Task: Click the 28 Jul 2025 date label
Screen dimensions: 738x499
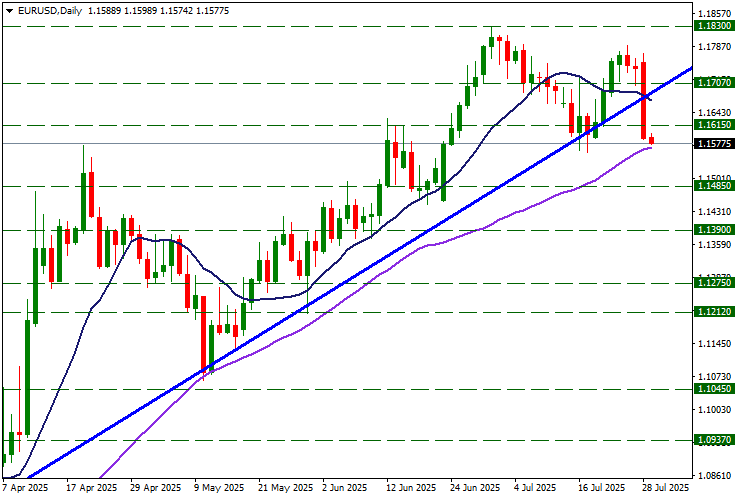Action: [x=666, y=488]
